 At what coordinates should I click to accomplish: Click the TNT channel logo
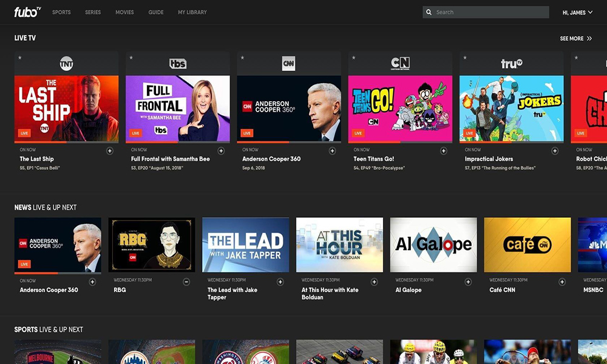(66, 64)
